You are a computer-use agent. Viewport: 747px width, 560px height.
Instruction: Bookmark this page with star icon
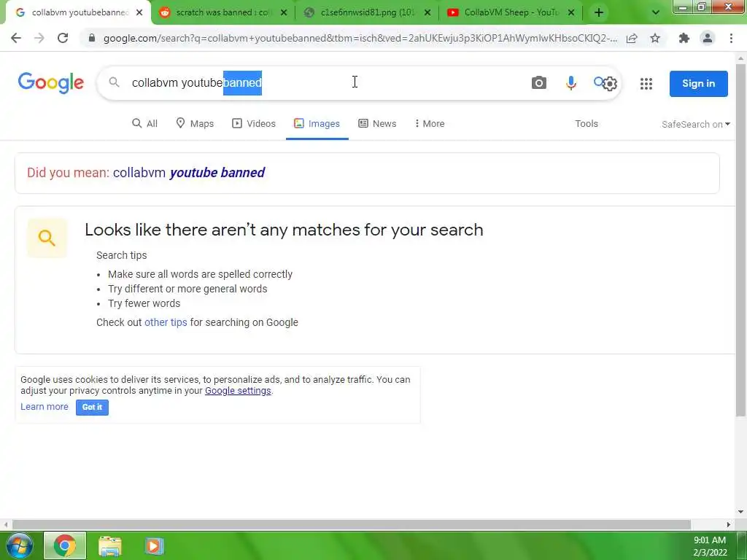655,38
